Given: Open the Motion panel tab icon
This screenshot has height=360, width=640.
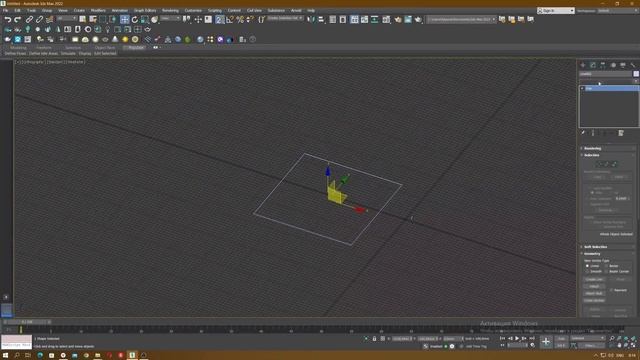Looking at the screenshot, I should coord(613,65).
